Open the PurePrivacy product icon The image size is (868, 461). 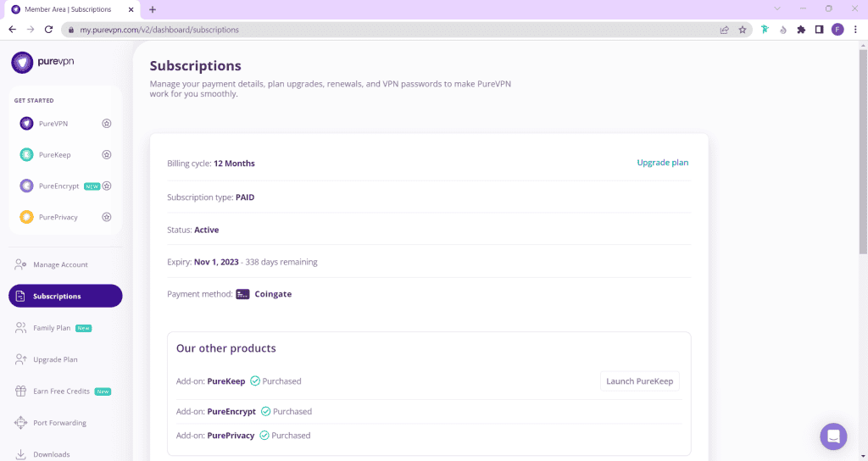(26, 217)
